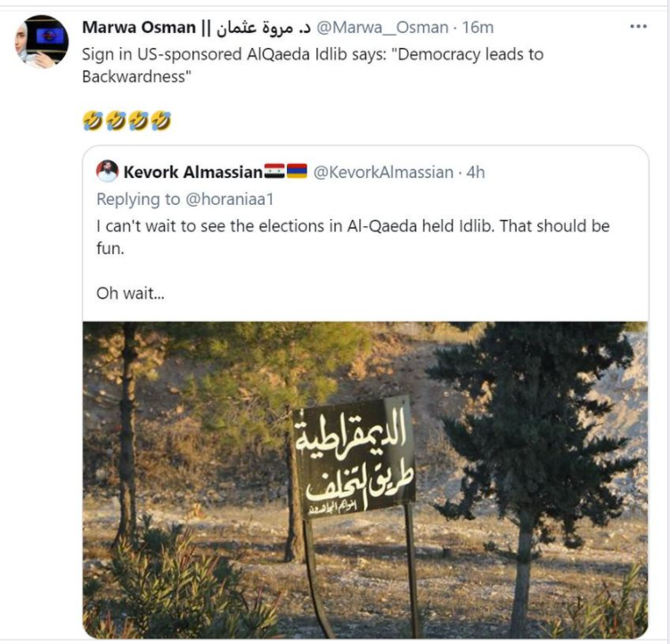Viewport: 670px width, 644px height.
Task: Click the Armenian flag emoji beside Kevork's name
Action: [x=297, y=172]
